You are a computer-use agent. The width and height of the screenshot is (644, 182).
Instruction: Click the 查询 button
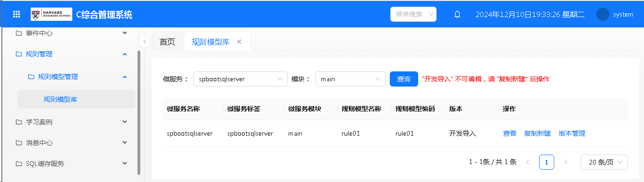tap(404, 79)
